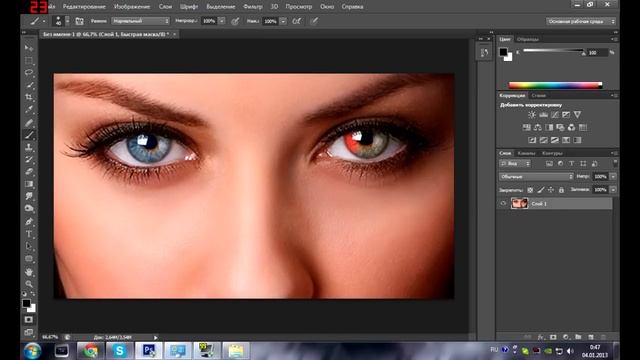Select the Rectangle shape tool
The image size is (640, 360).
29,259
